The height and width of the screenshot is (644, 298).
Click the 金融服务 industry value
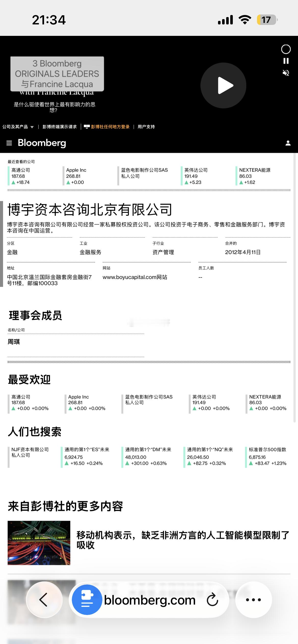tap(90, 252)
